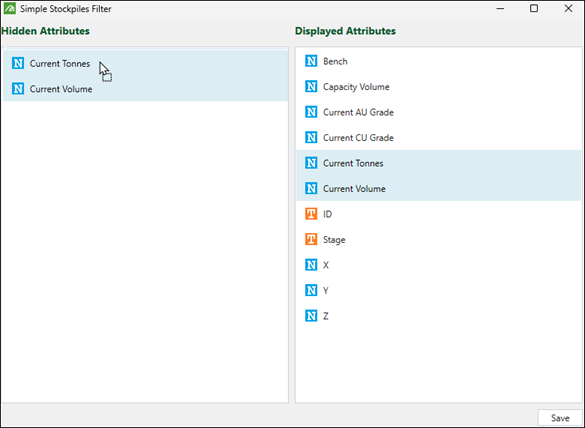Click the text type icon beside ID

311,214
